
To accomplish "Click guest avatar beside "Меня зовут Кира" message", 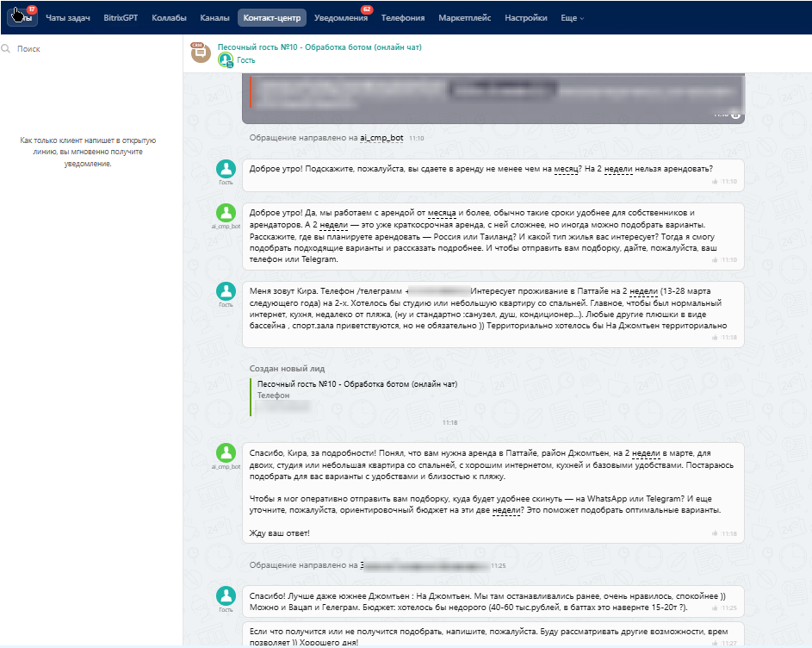I will pyautogui.click(x=226, y=291).
